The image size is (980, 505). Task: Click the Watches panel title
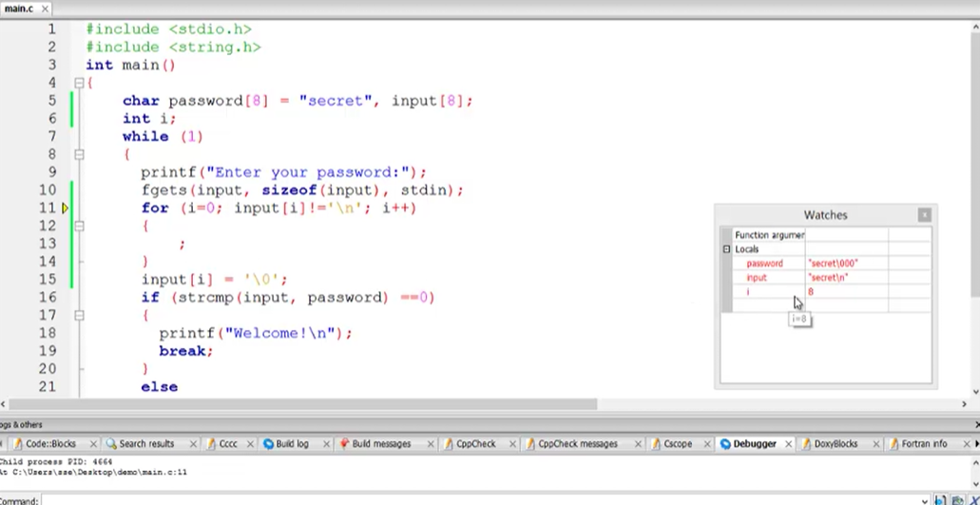click(x=825, y=215)
